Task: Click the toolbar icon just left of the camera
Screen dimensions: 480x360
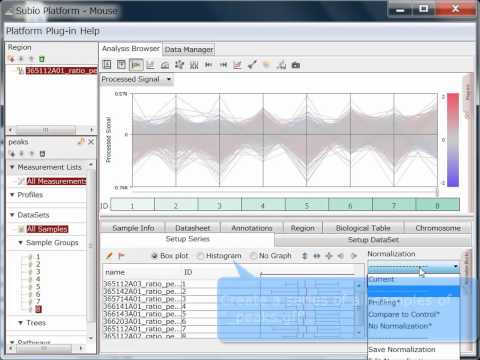Action: (281, 65)
